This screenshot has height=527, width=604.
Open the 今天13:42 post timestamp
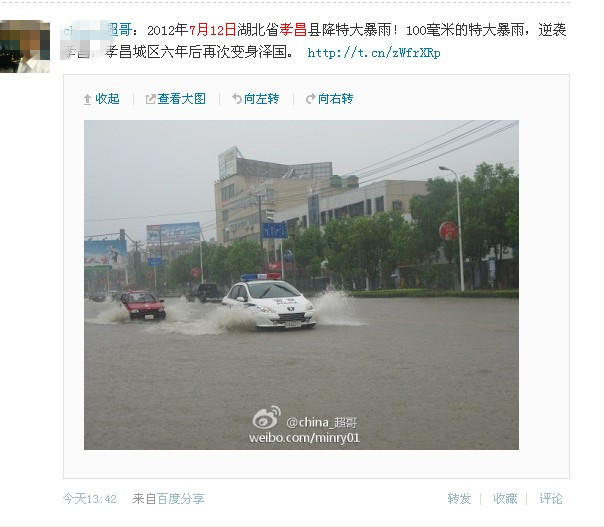point(90,499)
